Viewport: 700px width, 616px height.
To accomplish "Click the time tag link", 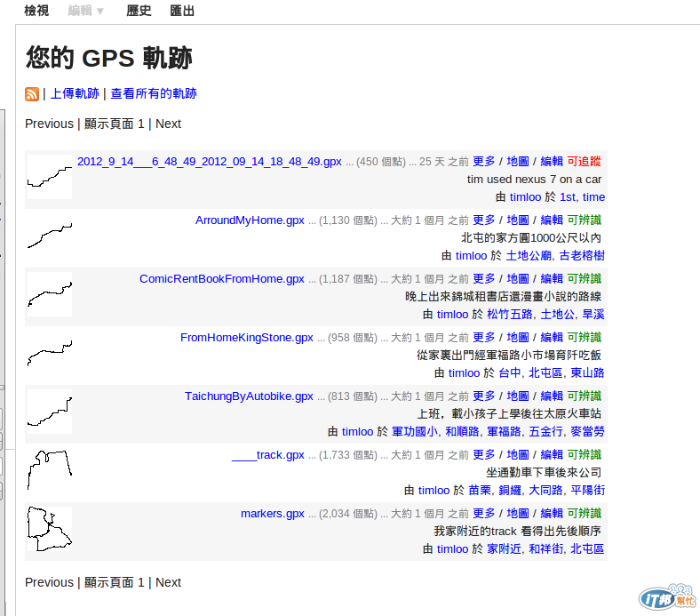I will (x=593, y=197).
